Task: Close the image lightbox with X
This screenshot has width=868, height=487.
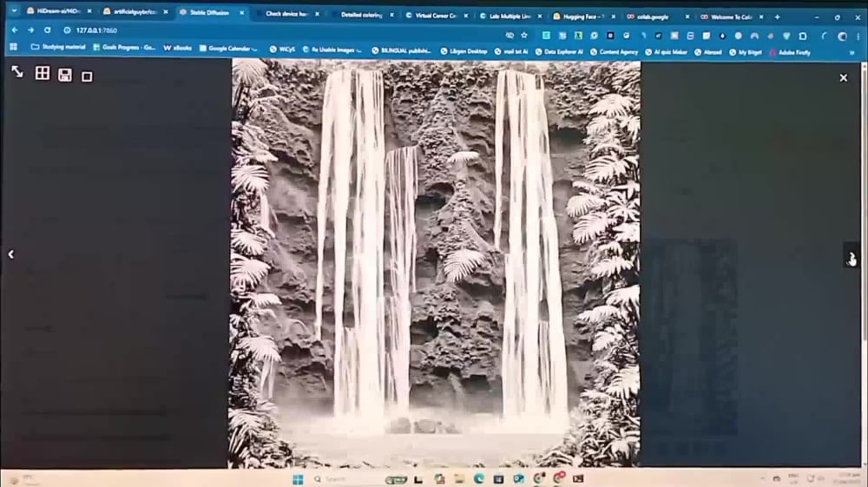Action: 843,78
